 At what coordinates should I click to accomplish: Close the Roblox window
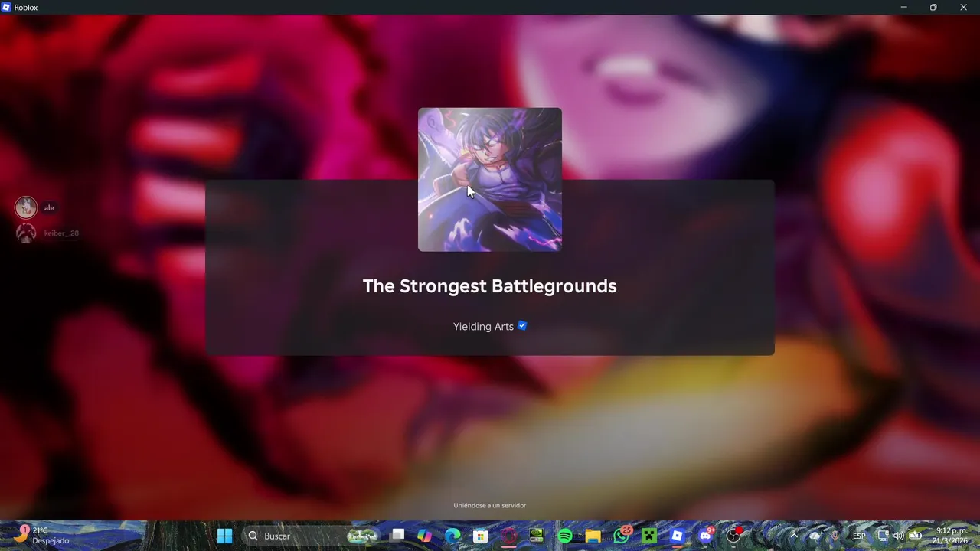tap(964, 7)
